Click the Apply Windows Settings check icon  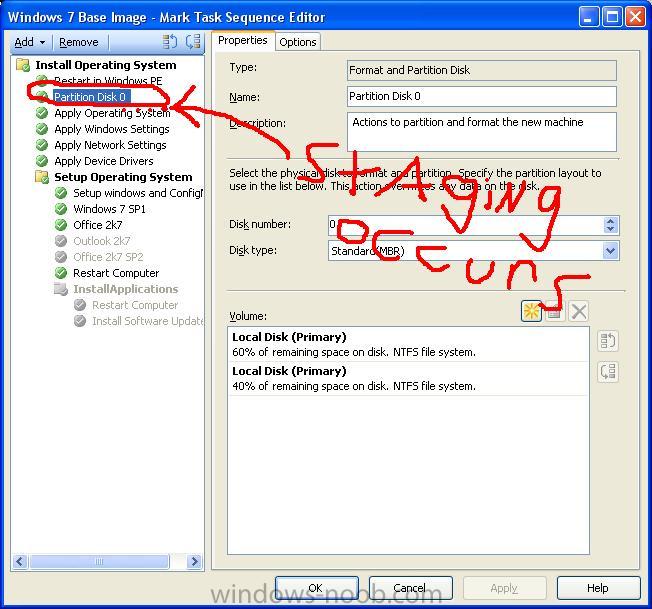pyautogui.click(x=42, y=129)
